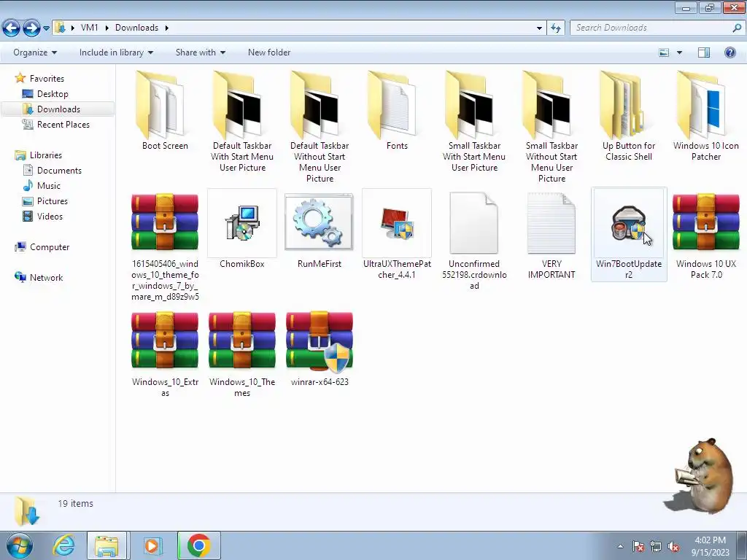Image resolution: width=747 pixels, height=560 pixels.
Task: Select the Unconfirmed 552198.crdownload file
Action: click(x=474, y=241)
